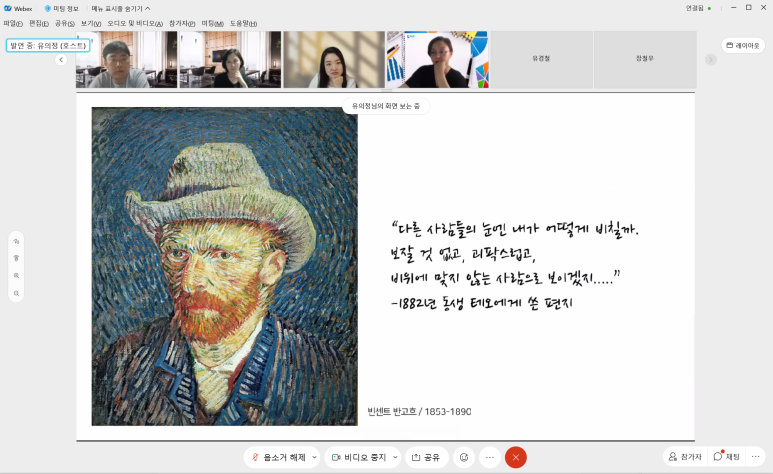Select the 정철우 participant tile
This screenshot has width=773, height=474.
click(645, 60)
